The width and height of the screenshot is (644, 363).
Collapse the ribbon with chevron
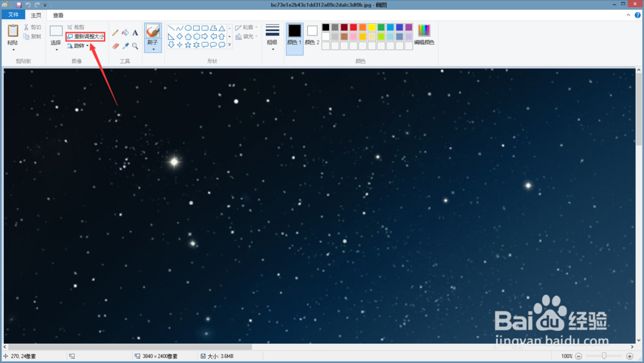click(x=629, y=15)
